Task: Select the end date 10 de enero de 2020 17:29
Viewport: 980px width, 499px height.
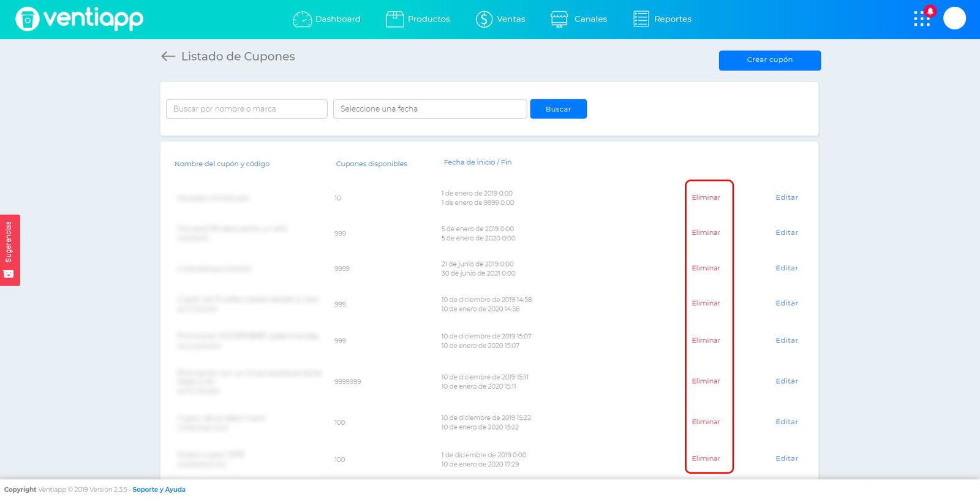Action: coord(480,465)
